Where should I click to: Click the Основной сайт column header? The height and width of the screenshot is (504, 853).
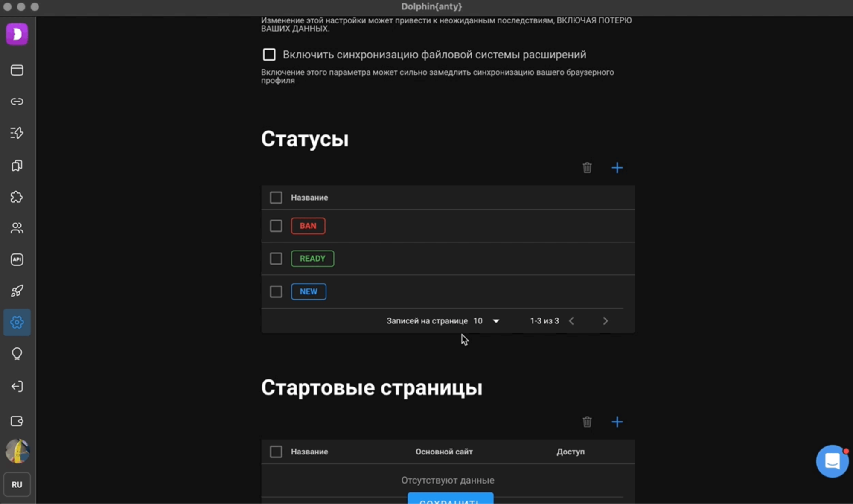pyautogui.click(x=444, y=452)
